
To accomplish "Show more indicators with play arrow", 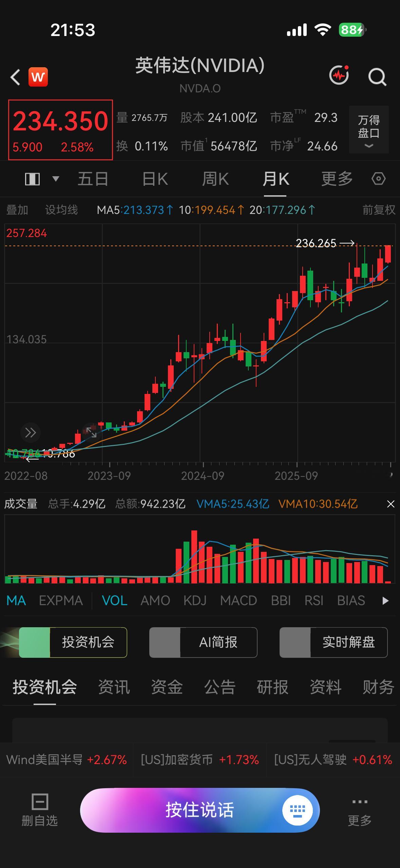I will [385, 601].
